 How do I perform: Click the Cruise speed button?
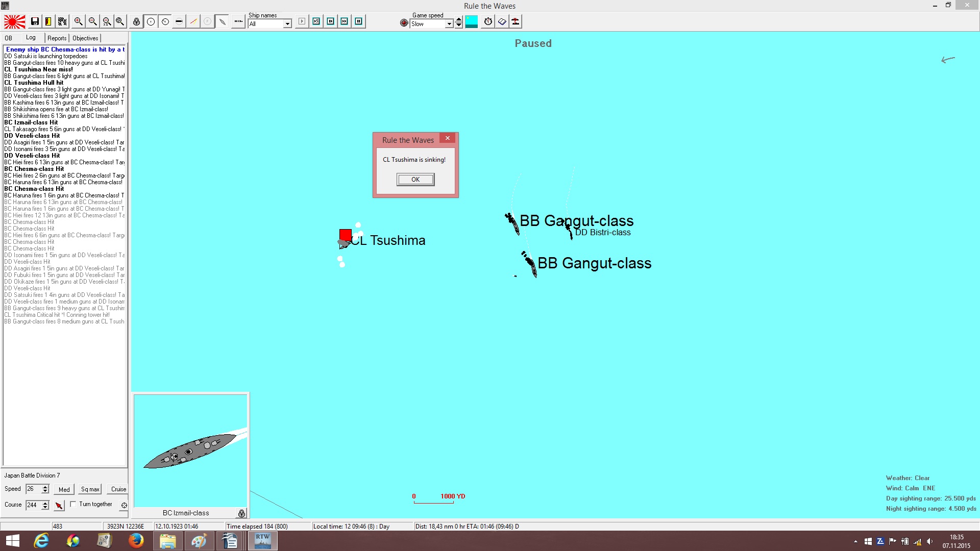[118, 489]
